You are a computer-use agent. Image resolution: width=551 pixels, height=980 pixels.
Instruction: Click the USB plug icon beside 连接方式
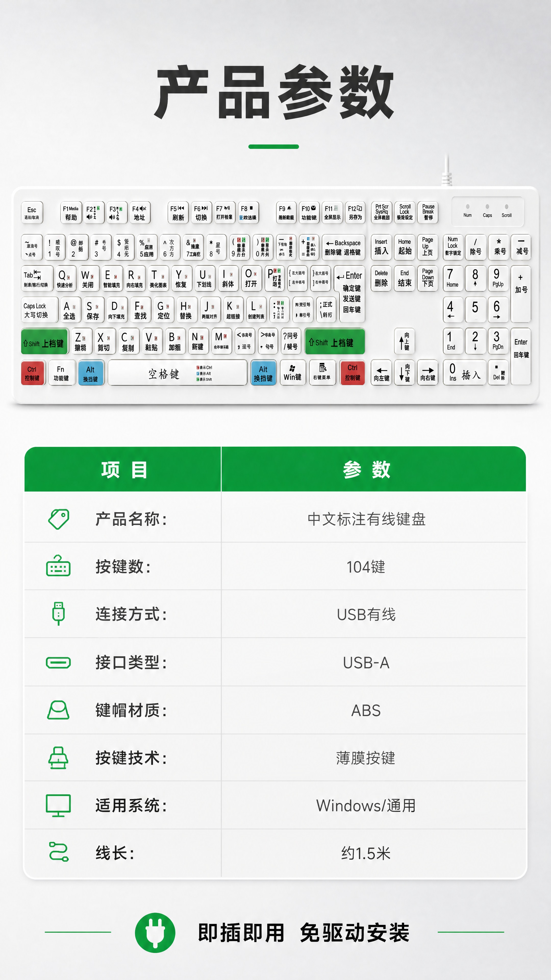58,613
